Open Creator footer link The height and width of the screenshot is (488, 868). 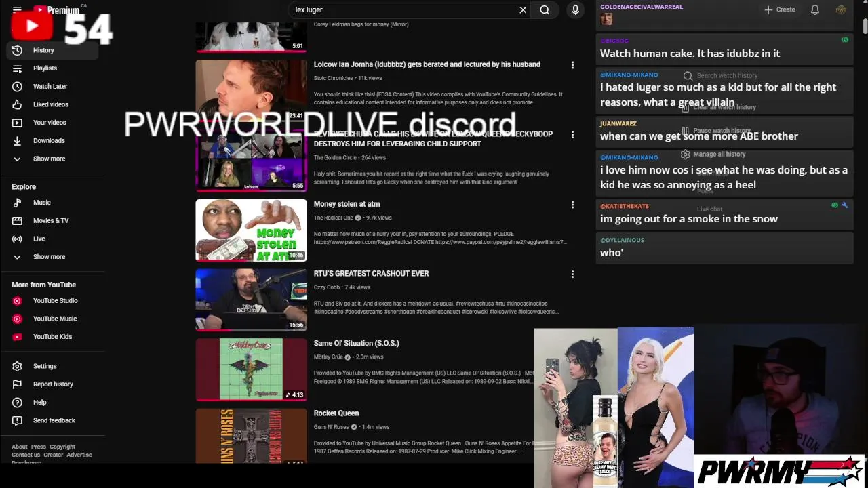pyautogui.click(x=54, y=455)
